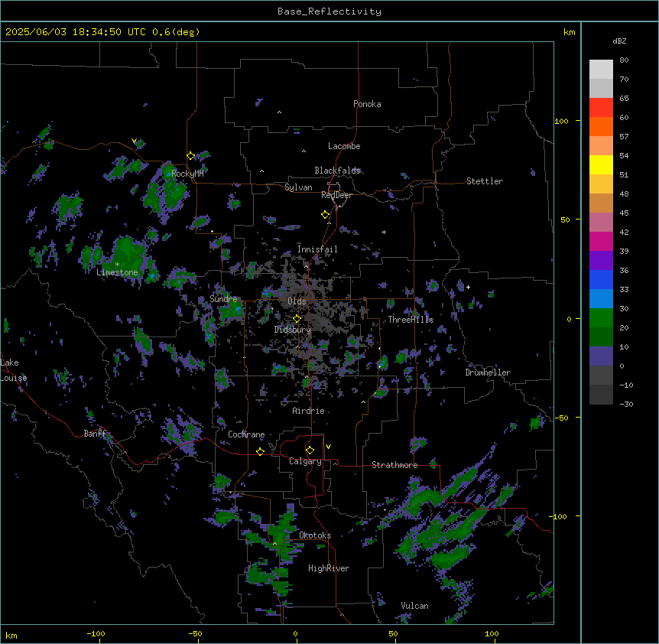Click the Base_Reflectivity title
This screenshot has width=659, height=644.
coord(329,11)
